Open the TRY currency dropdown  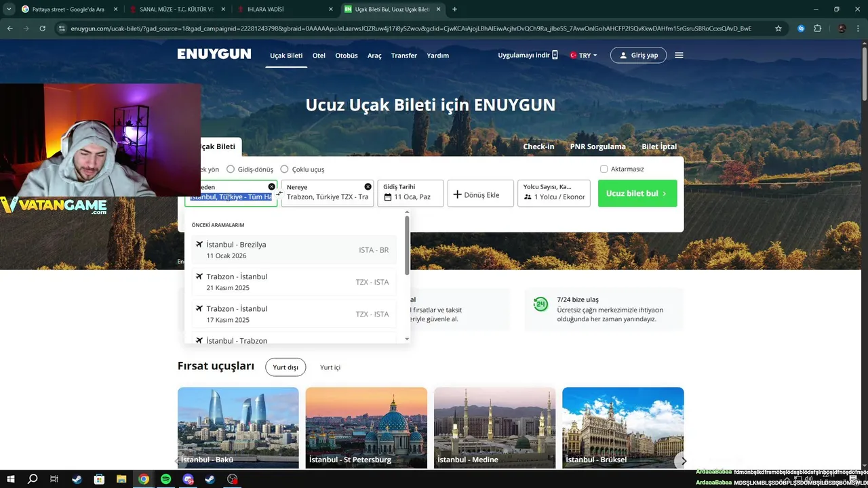583,56
